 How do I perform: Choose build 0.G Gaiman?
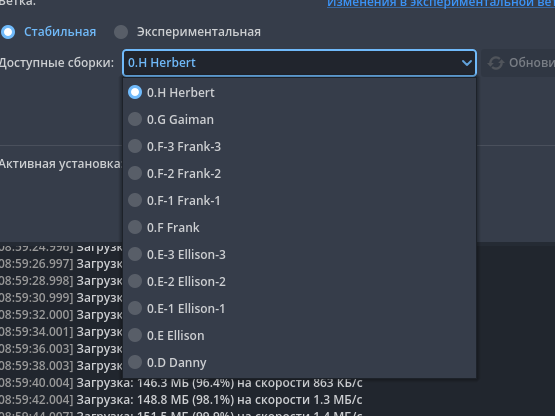click(x=299, y=119)
